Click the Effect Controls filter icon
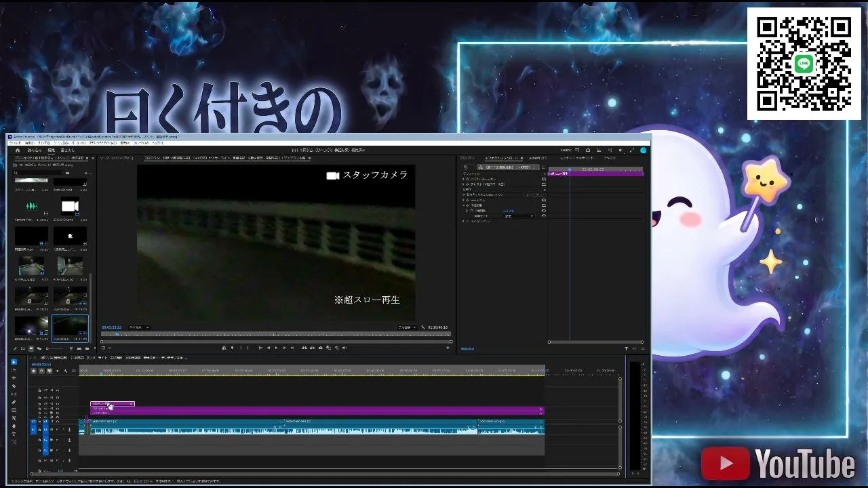Image resolution: width=868 pixels, height=488 pixels. [x=626, y=348]
